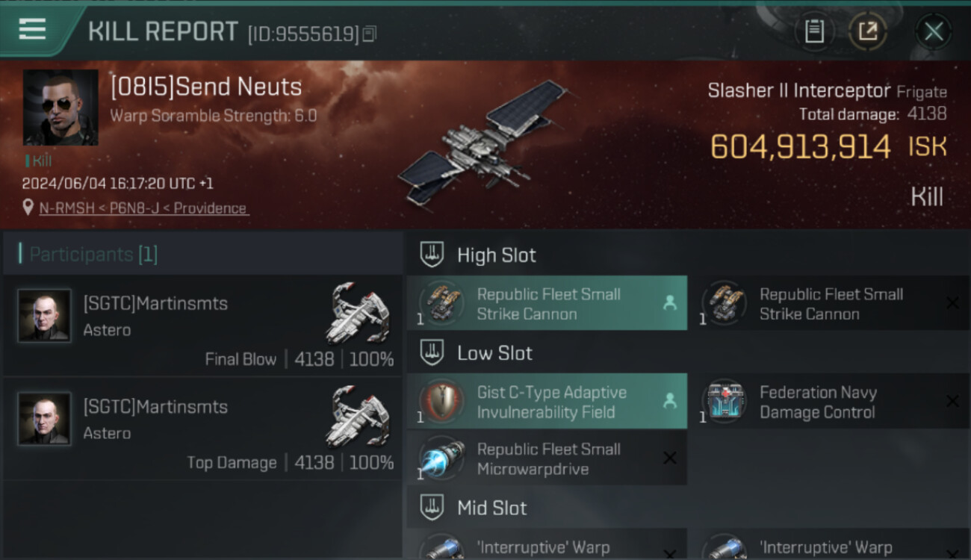Image resolution: width=971 pixels, height=560 pixels.
Task: Share the kill report externally
Action: [x=867, y=31]
